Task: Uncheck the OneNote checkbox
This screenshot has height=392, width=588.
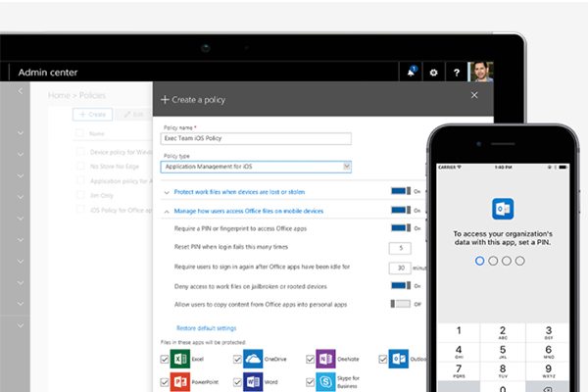Action: (x=310, y=359)
